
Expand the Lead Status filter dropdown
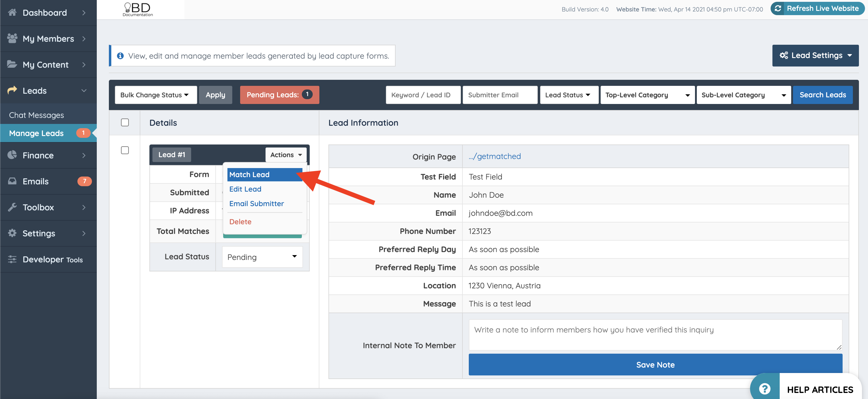point(569,95)
